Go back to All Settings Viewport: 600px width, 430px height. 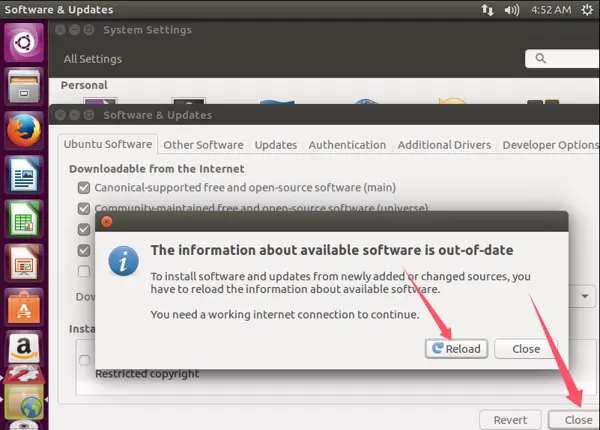(94, 59)
